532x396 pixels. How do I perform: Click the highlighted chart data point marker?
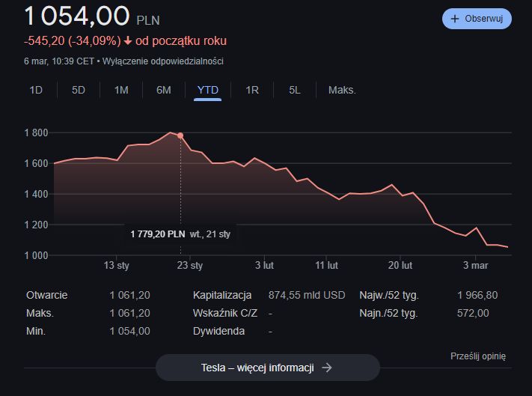[x=180, y=135]
